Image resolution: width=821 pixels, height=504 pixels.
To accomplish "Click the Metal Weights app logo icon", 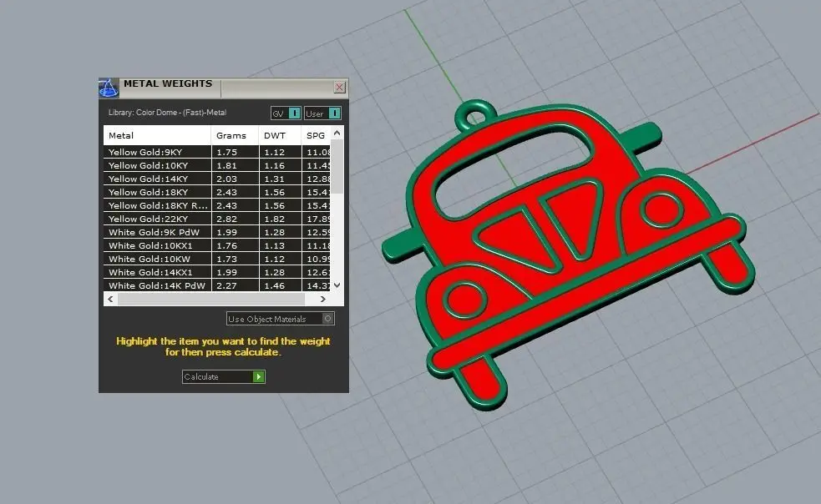I will click(x=109, y=88).
